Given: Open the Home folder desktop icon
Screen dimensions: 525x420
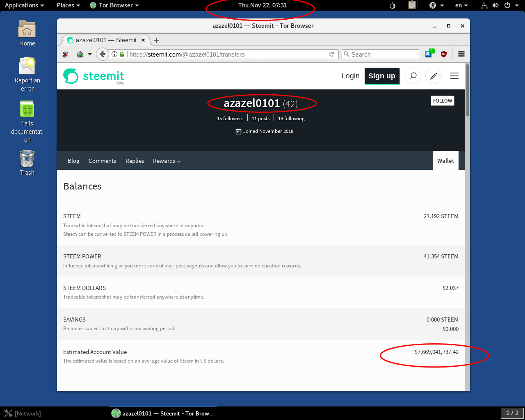Looking at the screenshot, I should click(27, 34).
